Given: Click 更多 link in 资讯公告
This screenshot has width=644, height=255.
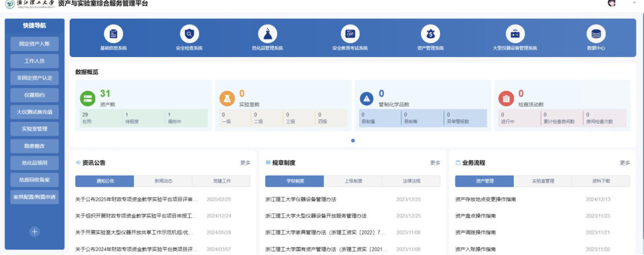Looking at the screenshot, I should [245, 163].
